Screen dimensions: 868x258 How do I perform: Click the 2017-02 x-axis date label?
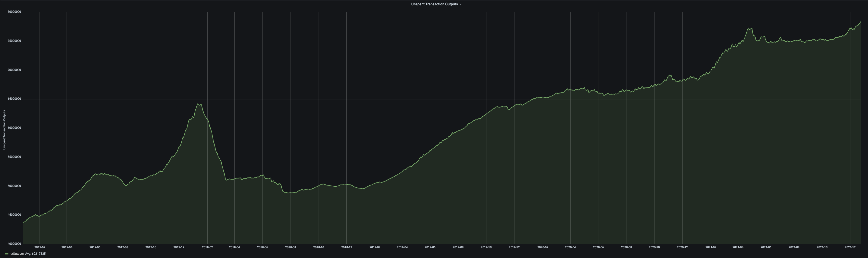(40, 247)
